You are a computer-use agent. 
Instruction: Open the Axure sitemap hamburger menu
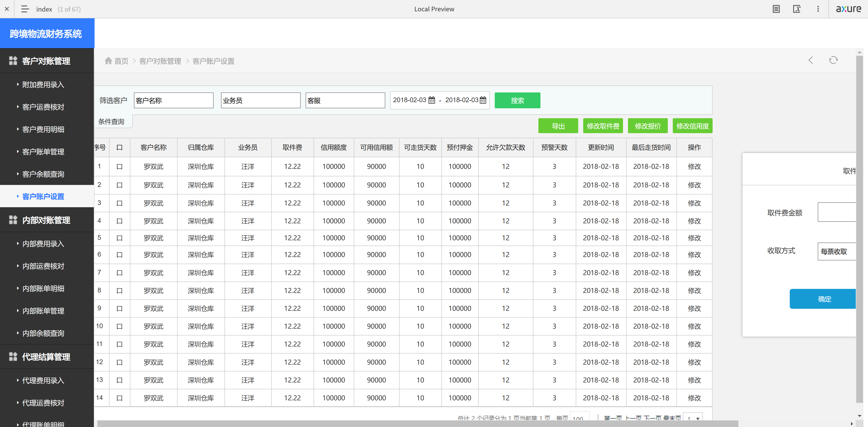pos(25,9)
